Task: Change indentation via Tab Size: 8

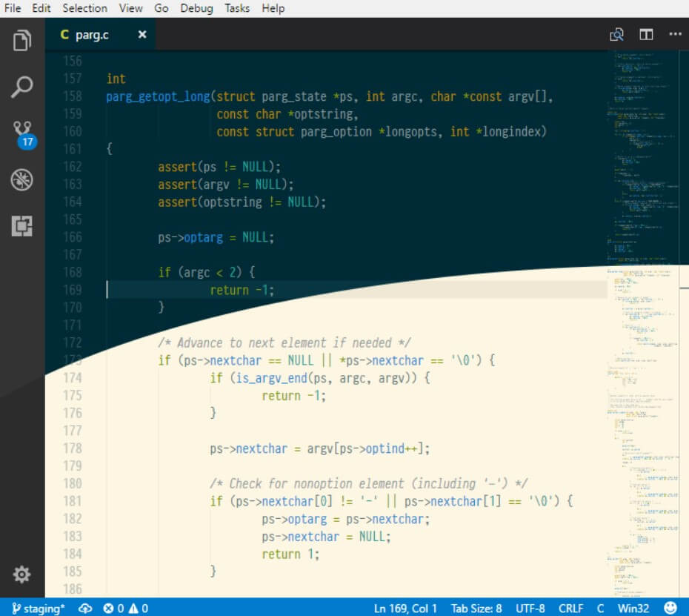Action: click(476, 608)
